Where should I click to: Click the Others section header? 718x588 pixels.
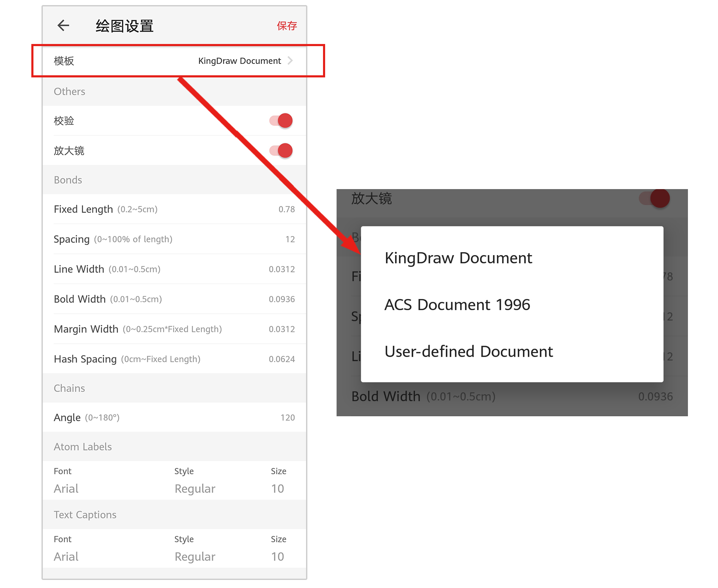69,91
